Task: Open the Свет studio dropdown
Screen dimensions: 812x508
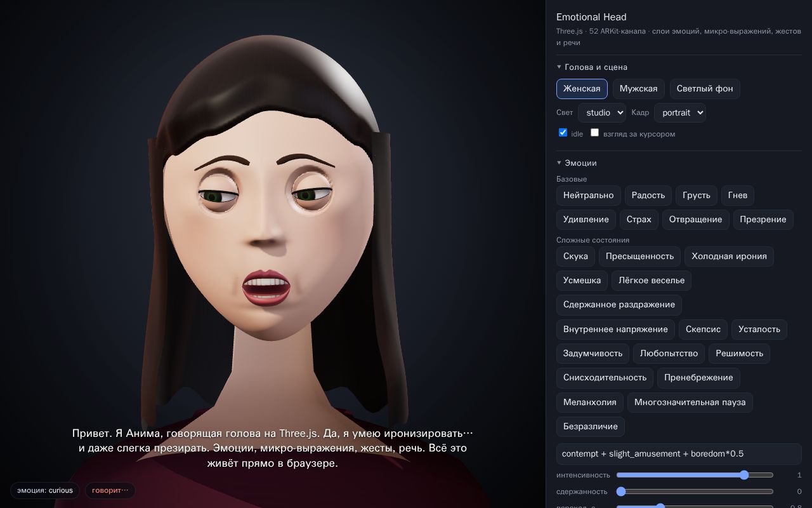Action: coord(601,112)
